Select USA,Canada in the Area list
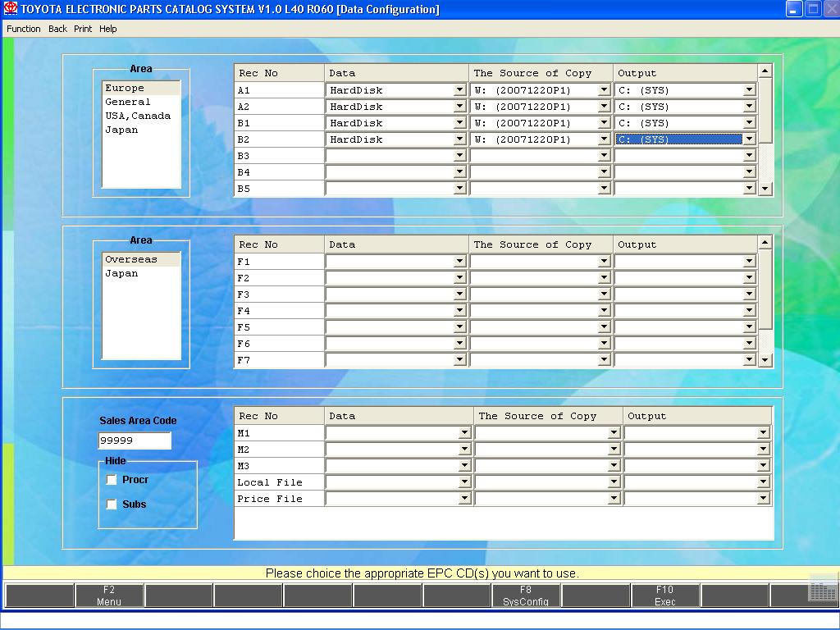This screenshot has height=630, width=840. point(138,116)
